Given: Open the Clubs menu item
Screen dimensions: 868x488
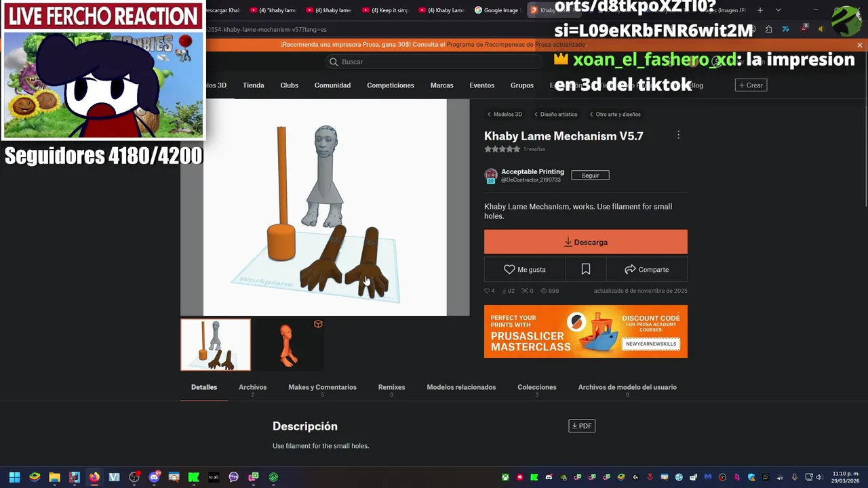Looking at the screenshot, I should point(290,85).
